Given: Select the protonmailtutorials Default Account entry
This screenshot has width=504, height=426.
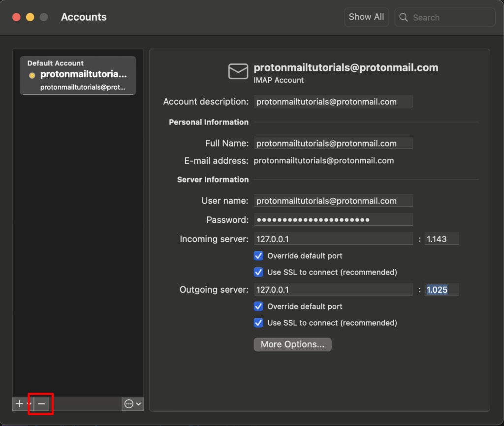Looking at the screenshot, I should pyautogui.click(x=77, y=75).
